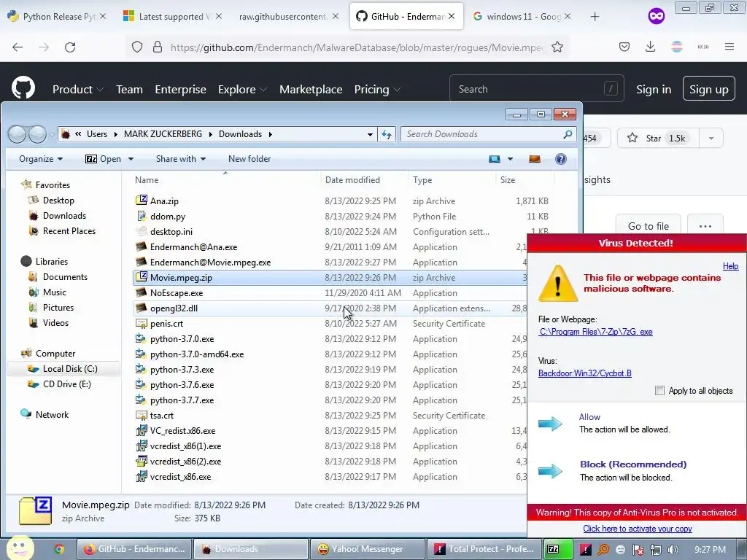
Task: Click the Backdoor:Win32/Cycbot.B virus link
Action: click(x=584, y=373)
